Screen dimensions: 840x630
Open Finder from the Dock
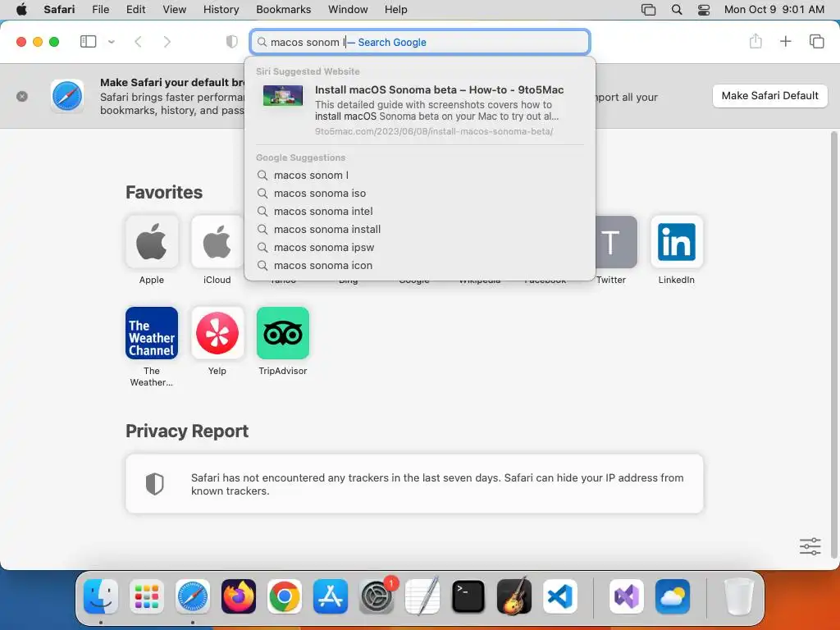tap(101, 596)
